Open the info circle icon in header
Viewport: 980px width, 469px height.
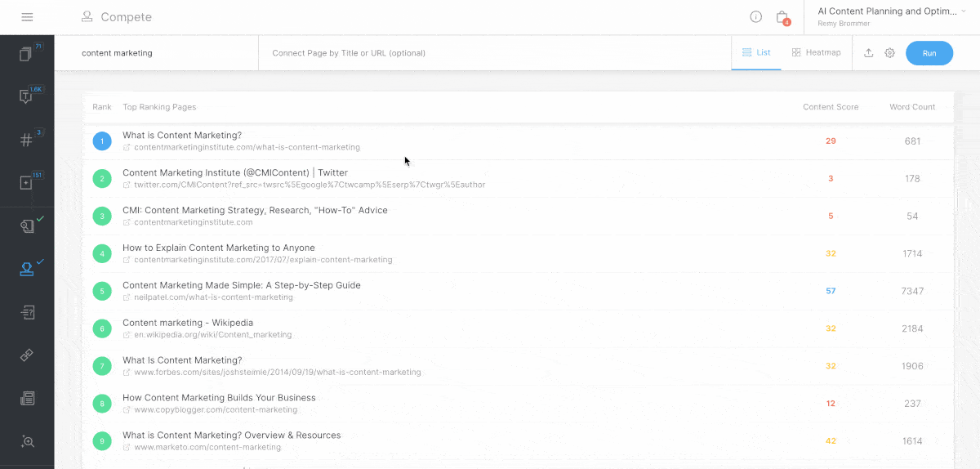pyautogui.click(x=756, y=17)
